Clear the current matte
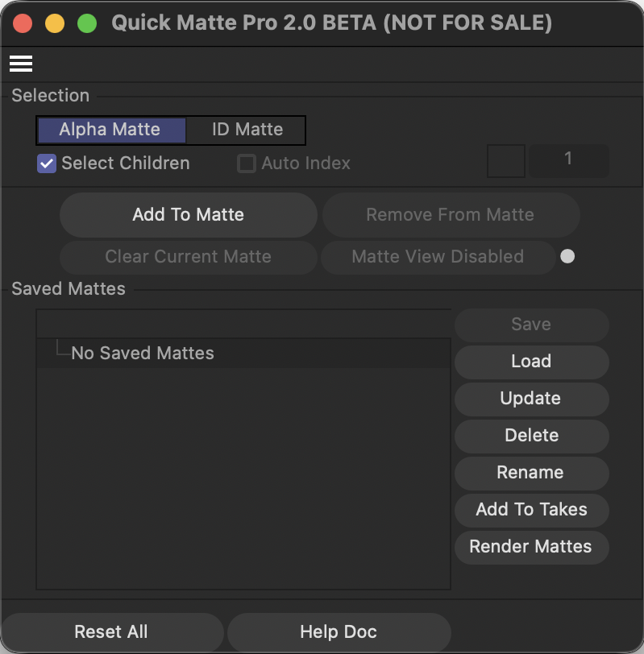644x654 pixels. click(x=188, y=258)
